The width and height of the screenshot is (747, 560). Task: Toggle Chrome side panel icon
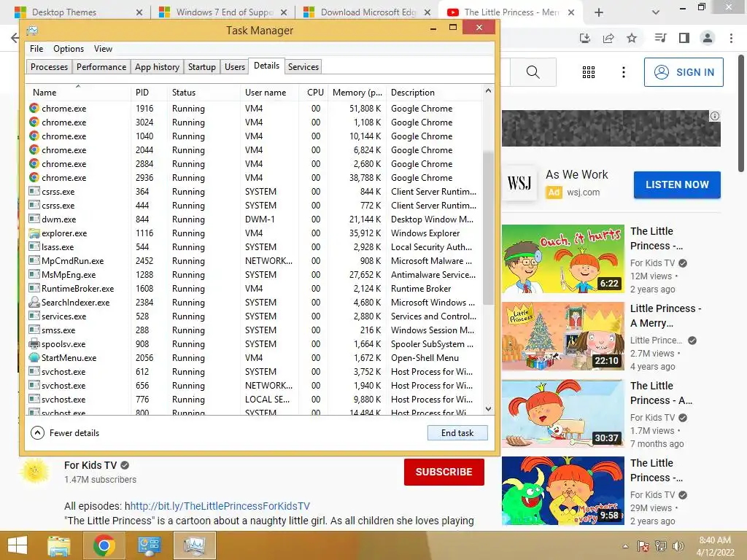pos(684,38)
